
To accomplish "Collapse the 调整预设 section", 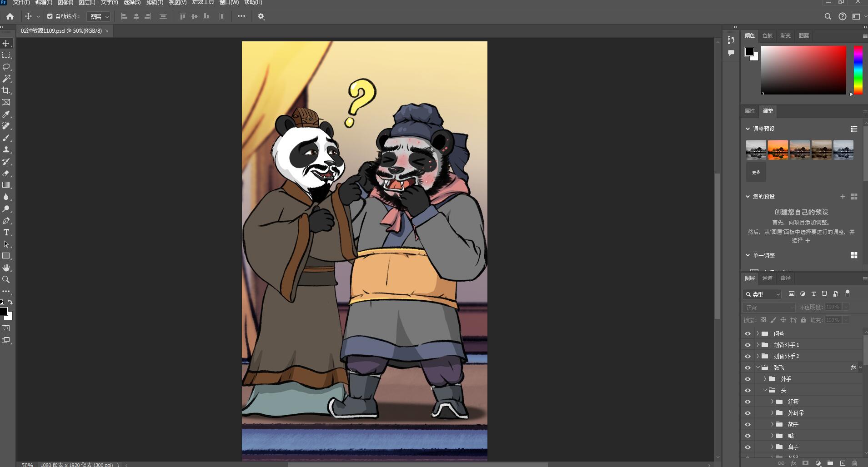I will [x=748, y=129].
